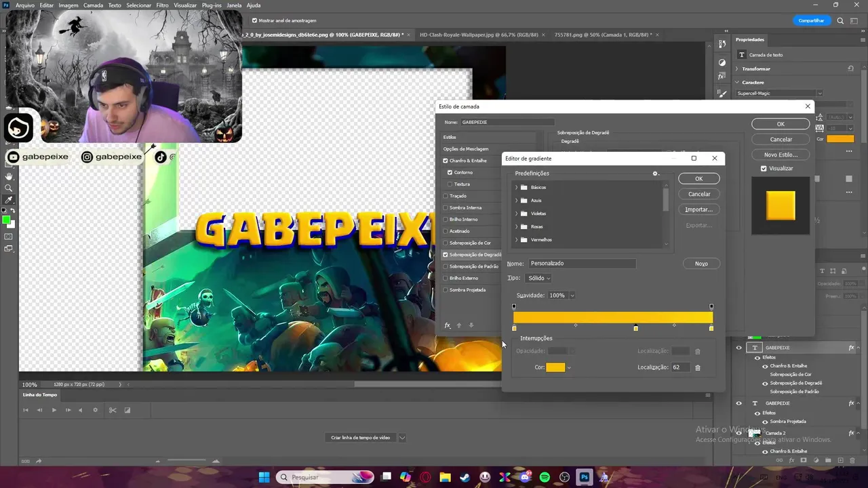Viewport: 868px width, 488px height.
Task: Expand the Vermelhos gradient folder
Action: [x=517, y=240]
